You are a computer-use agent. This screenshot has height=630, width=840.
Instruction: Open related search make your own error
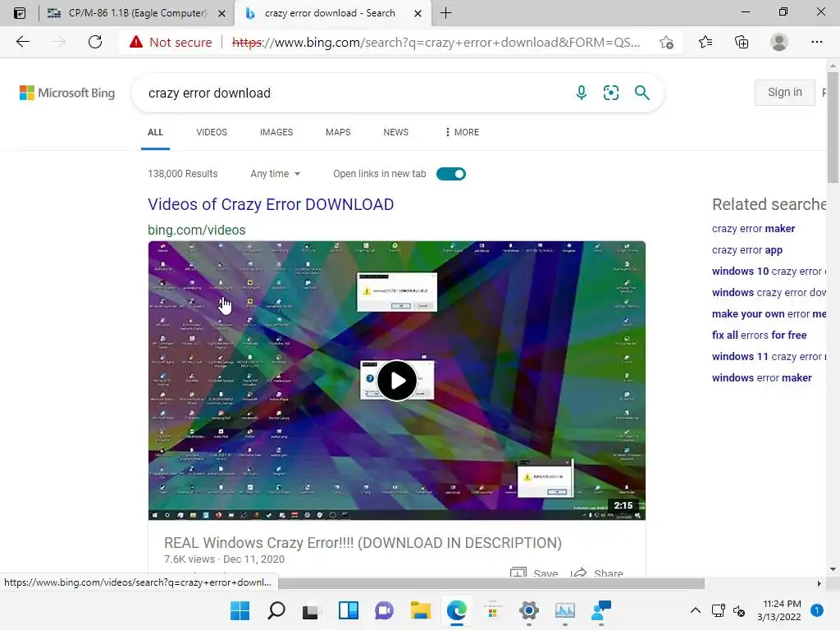coord(769,314)
